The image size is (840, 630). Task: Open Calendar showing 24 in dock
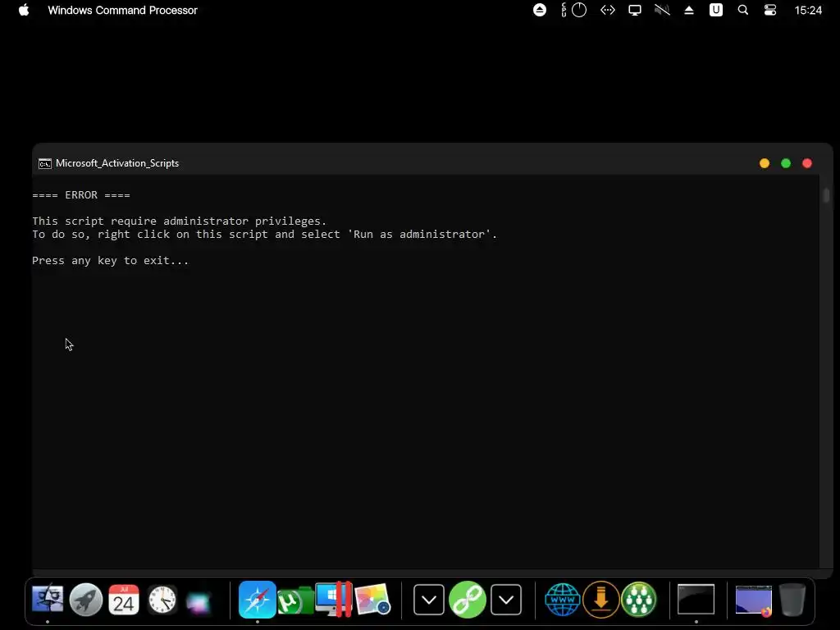tap(124, 600)
